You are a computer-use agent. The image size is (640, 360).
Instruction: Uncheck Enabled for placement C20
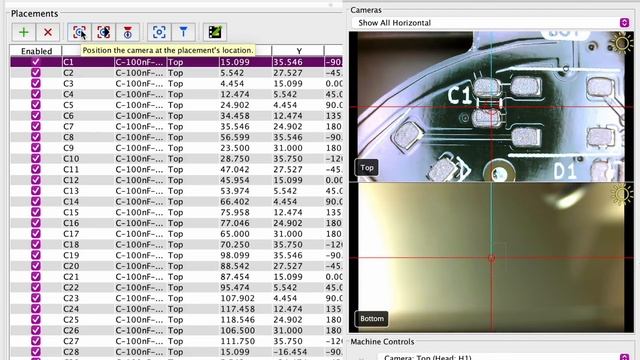tap(36, 266)
